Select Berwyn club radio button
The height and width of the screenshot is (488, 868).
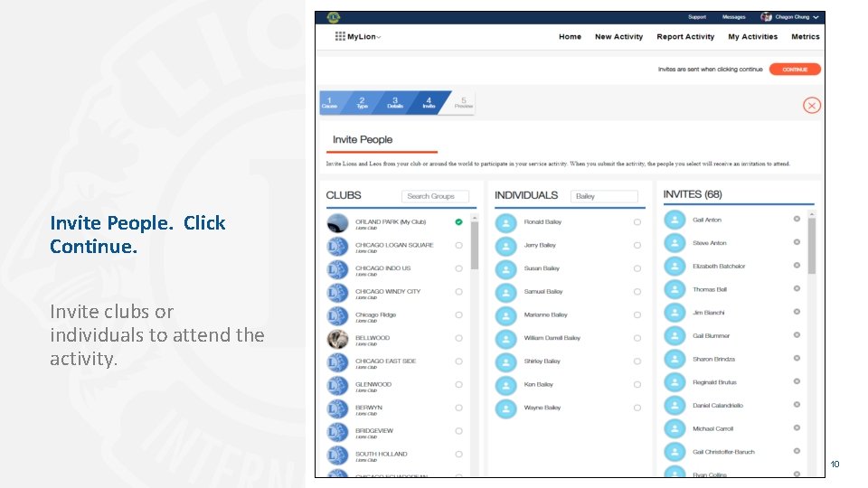point(459,408)
